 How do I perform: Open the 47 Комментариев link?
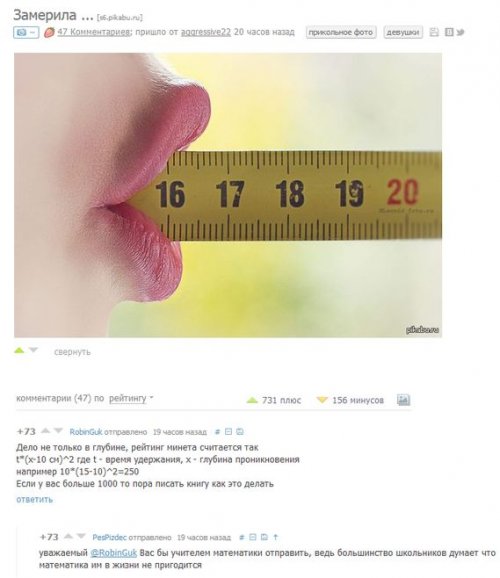coord(94,32)
